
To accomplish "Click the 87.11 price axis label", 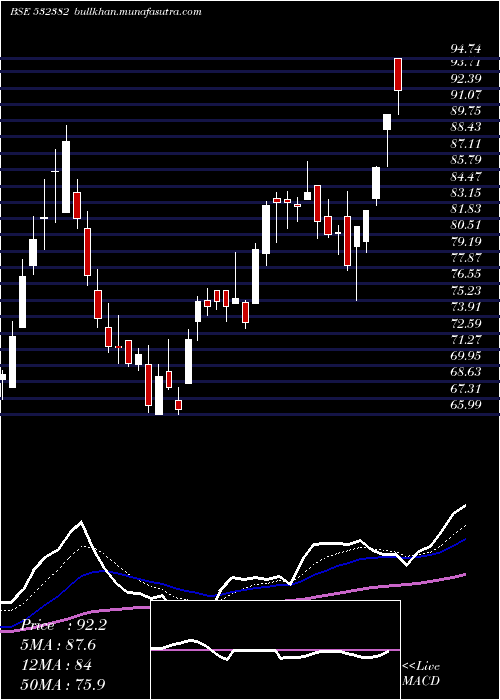I will 466,144.
